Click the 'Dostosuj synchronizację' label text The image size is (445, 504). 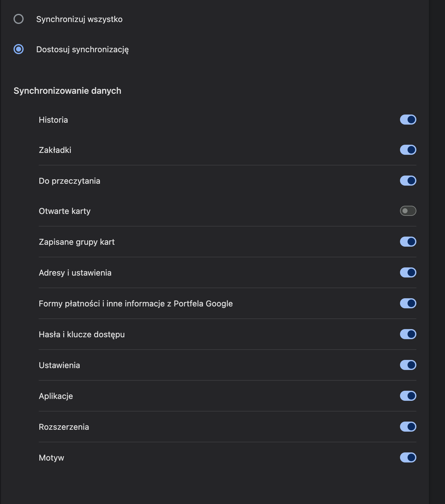tap(82, 50)
